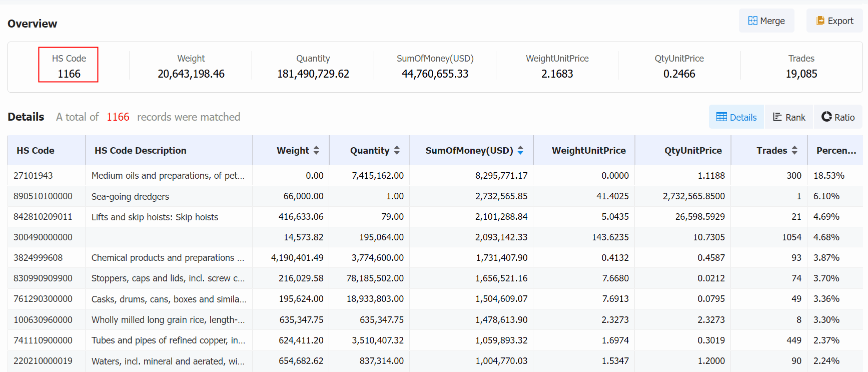This screenshot has width=868, height=372.
Task: Click weight value 4,190,401.49
Action: [x=297, y=258]
